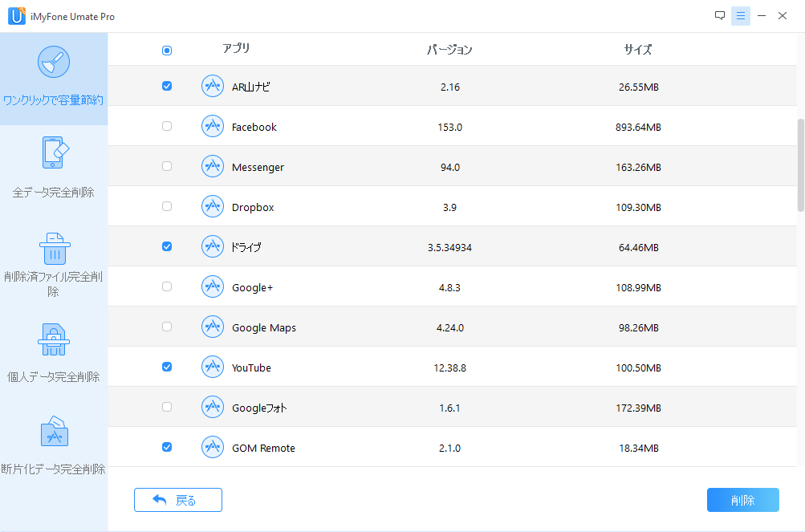Uncheck the AR山ナビ app checkbox

click(x=167, y=86)
